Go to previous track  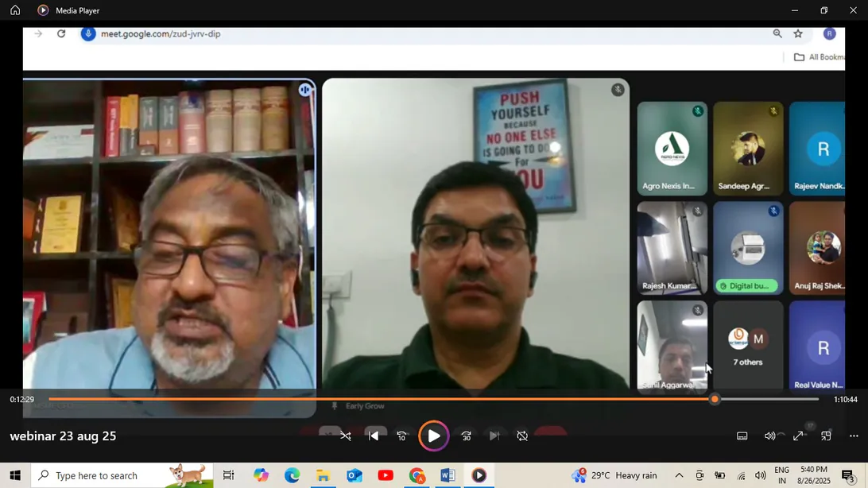point(374,436)
